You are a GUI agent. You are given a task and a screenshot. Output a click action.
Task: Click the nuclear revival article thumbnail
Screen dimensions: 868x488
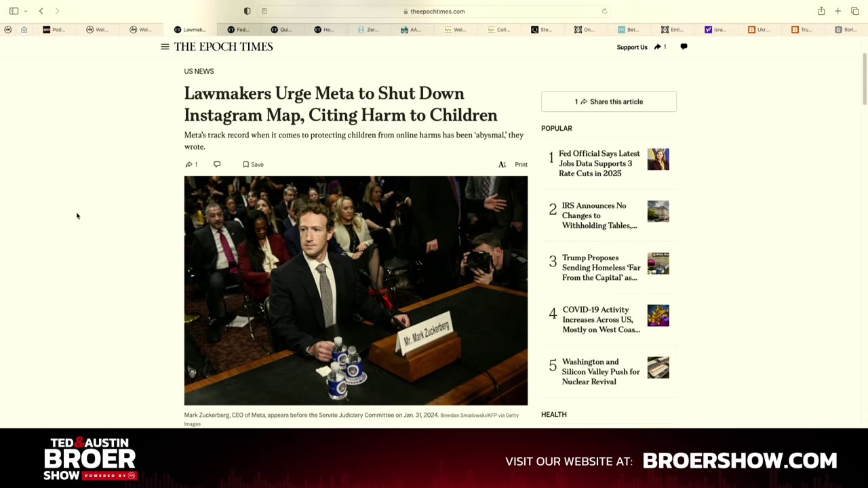point(658,367)
